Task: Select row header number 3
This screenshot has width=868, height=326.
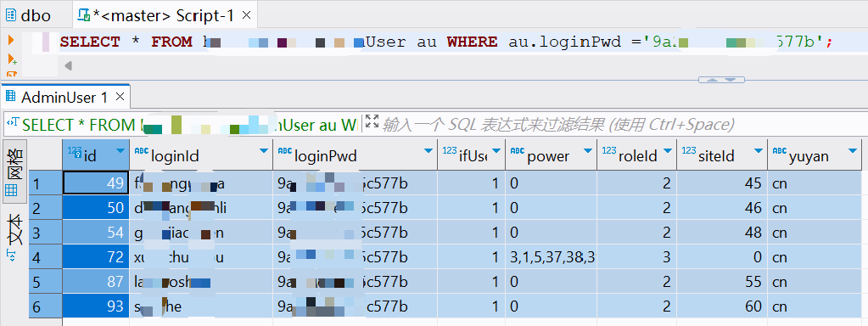Action: 45,233
